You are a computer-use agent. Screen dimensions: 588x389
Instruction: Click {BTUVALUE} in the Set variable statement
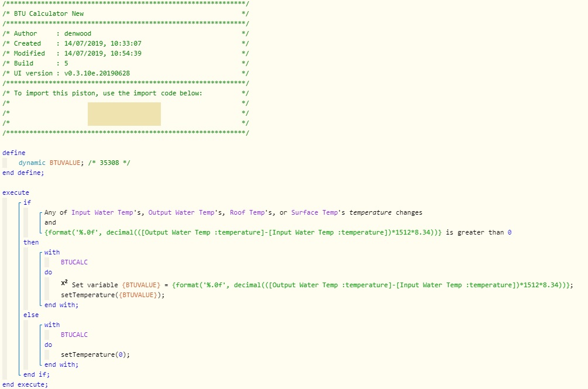click(141, 285)
